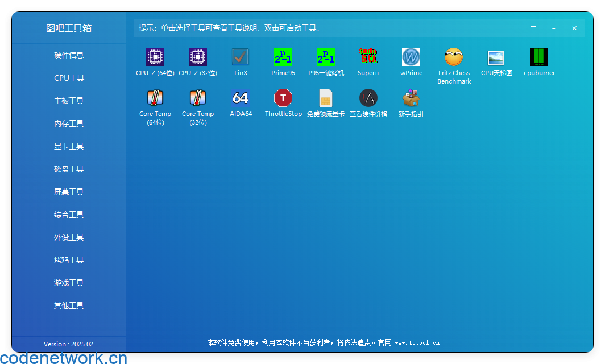This screenshot has width=605, height=364.
Task: Select the Prime95 tool icon
Action: pos(283,57)
